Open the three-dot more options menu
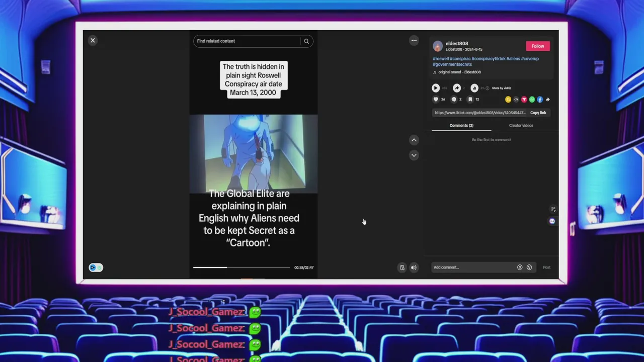This screenshot has height=362, width=644. (414, 41)
